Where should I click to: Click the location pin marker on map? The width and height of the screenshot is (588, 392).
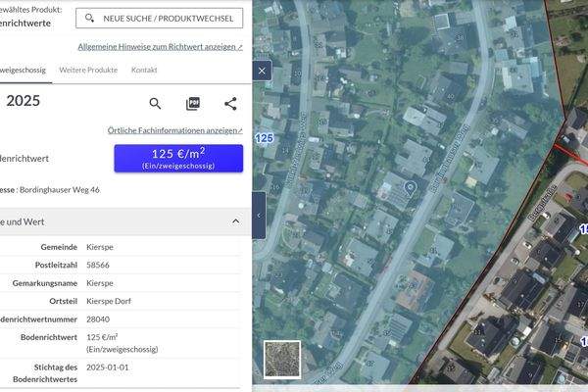point(410,186)
